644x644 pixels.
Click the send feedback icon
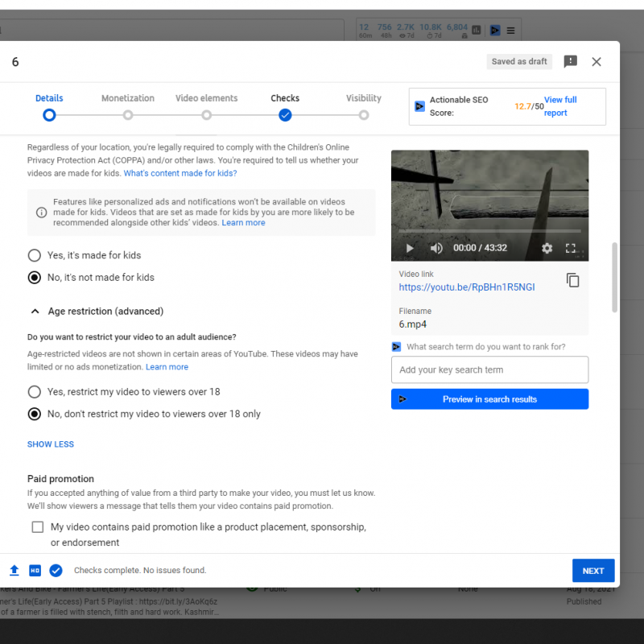[x=570, y=62]
